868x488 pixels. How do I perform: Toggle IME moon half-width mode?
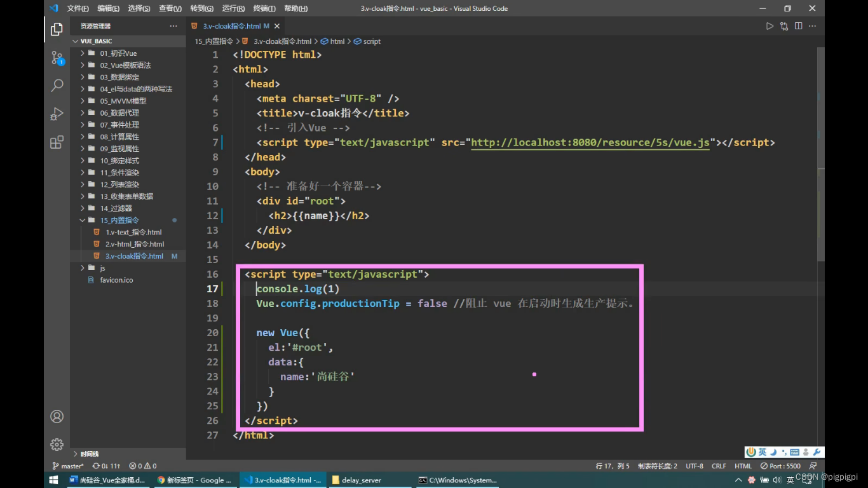coord(773,452)
